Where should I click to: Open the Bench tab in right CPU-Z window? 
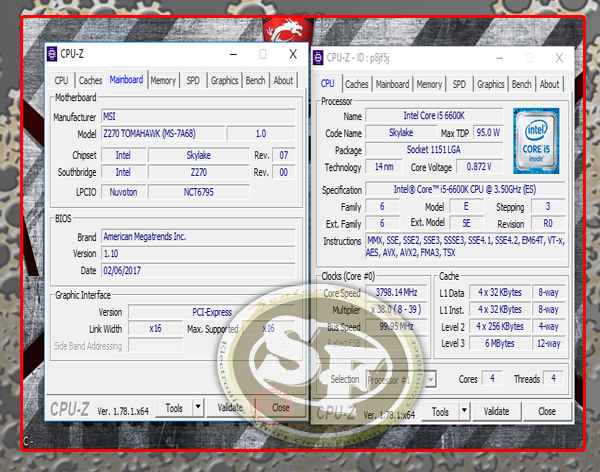coord(522,84)
